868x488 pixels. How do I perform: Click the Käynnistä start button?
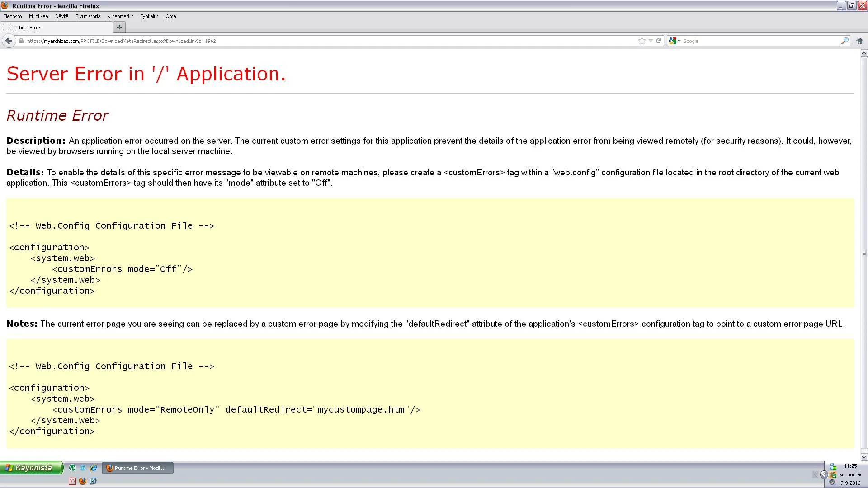31,468
